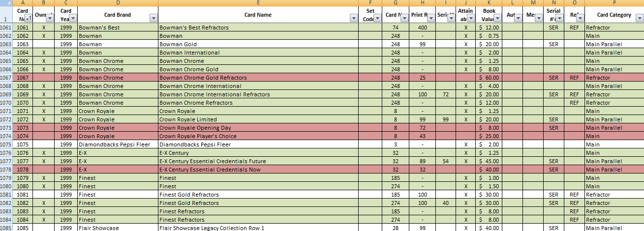
Task: Open the Serial #'d column N filter dropdown
Action: tap(558, 18)
